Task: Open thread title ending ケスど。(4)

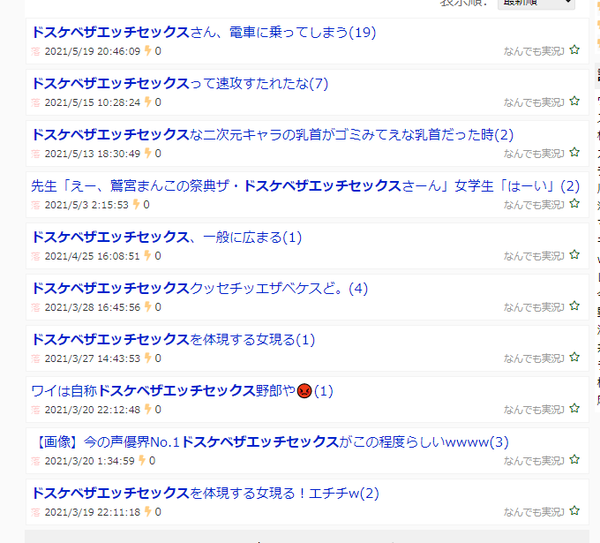Action: (x=200, y=289)
